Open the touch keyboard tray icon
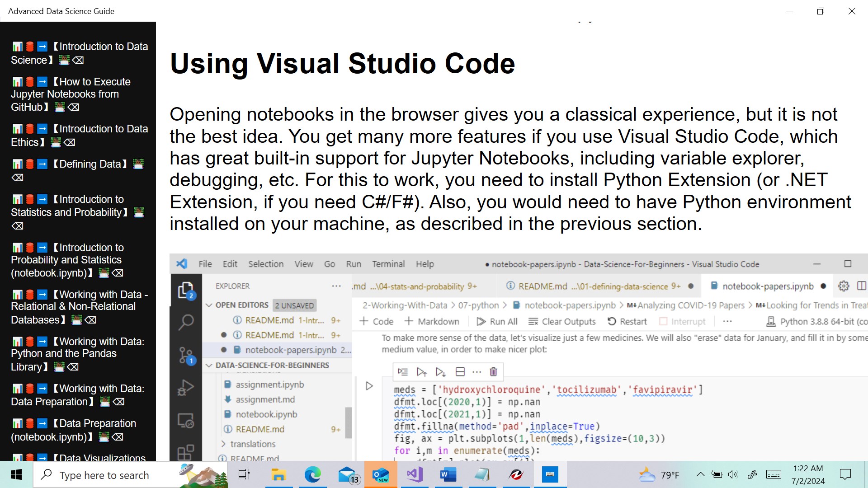 (x=774, y=474)
